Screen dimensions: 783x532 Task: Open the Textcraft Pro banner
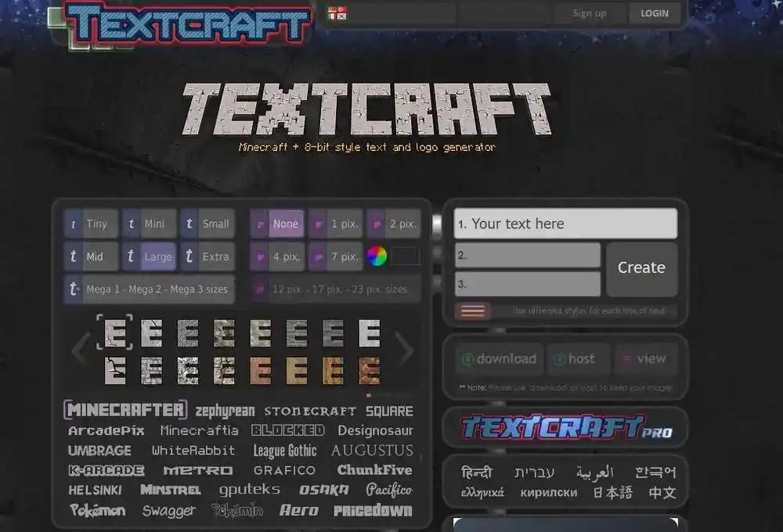pos(566,427)
